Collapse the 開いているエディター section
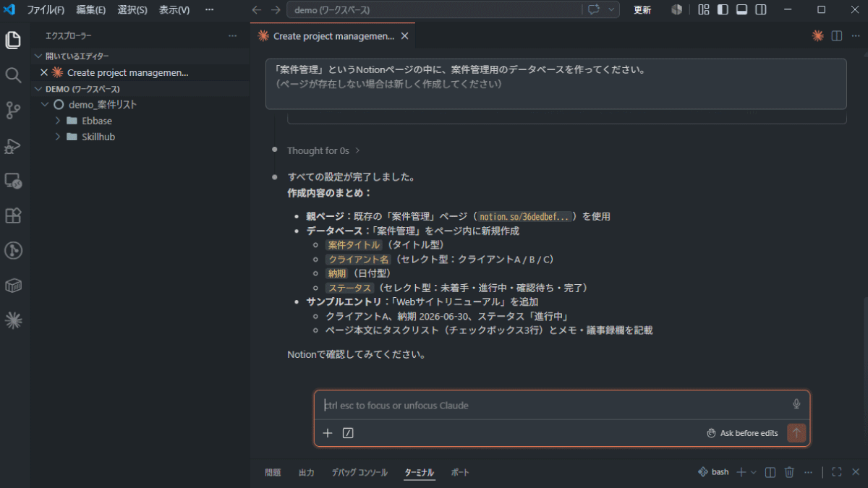Screen dimensions: 868x488 click(x=141, y=56)
